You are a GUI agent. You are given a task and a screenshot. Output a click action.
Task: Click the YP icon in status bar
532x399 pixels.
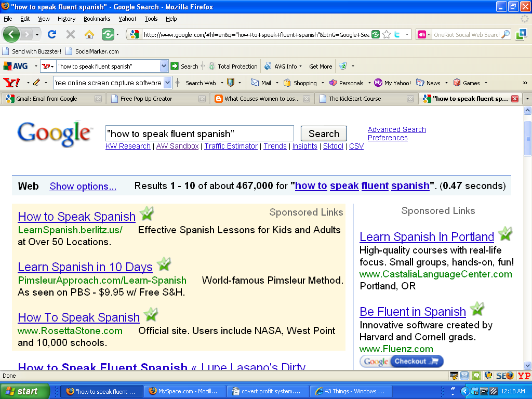[523, 376]
